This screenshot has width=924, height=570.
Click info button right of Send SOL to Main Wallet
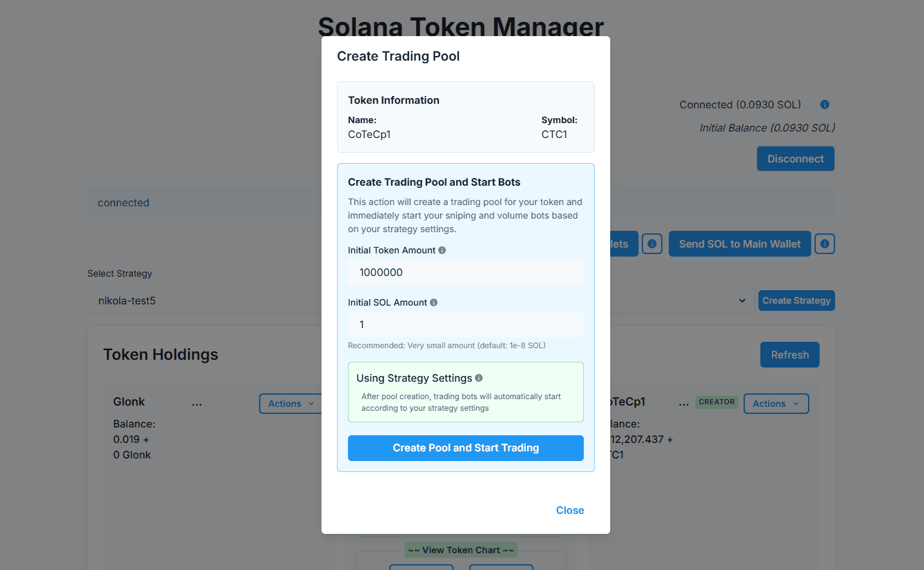pos(824,244)
